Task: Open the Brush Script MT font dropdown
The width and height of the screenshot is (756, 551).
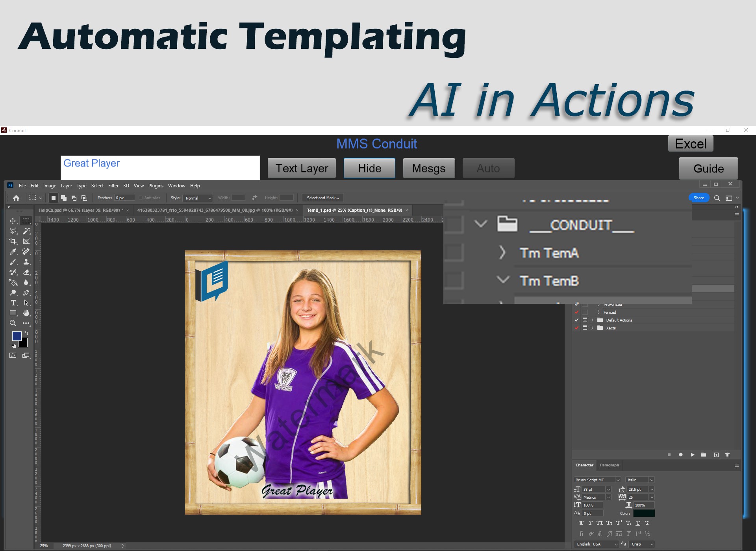Action: pos(618,480)
